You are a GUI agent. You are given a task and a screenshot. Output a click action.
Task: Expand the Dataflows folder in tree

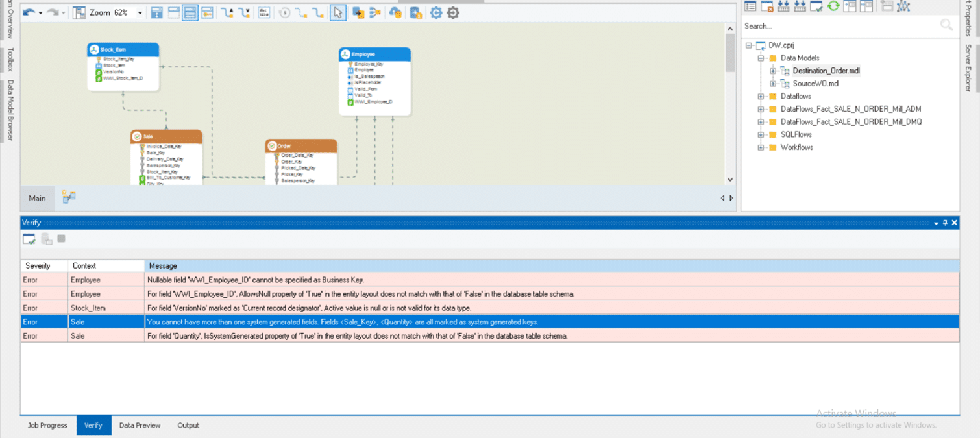(761, 96)
